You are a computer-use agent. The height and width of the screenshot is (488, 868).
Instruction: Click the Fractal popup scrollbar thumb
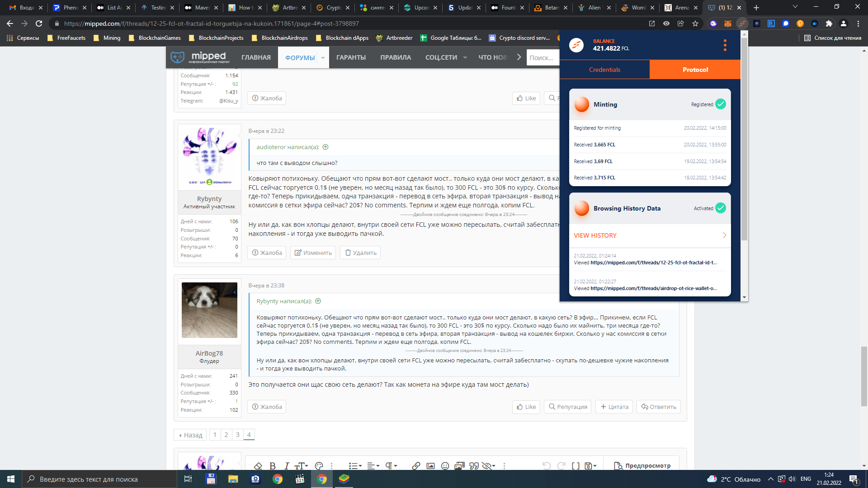point(744,140)
